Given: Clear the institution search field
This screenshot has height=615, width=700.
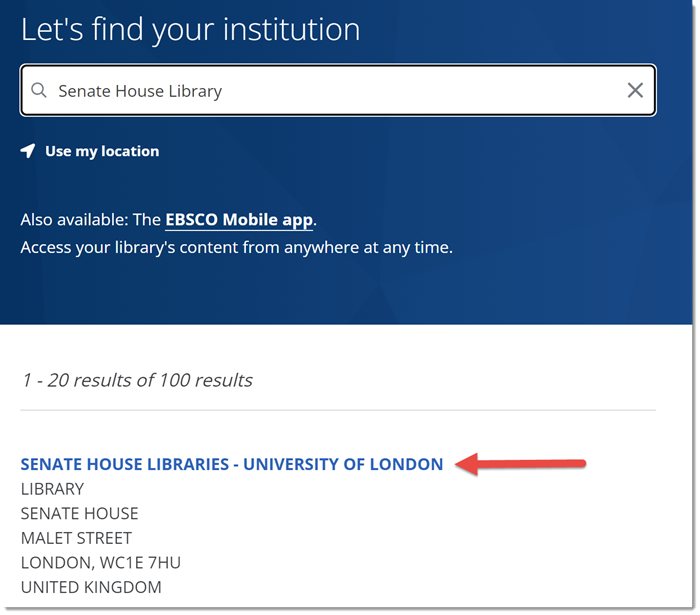Looking at the screenshot, I should pos(635,91).
